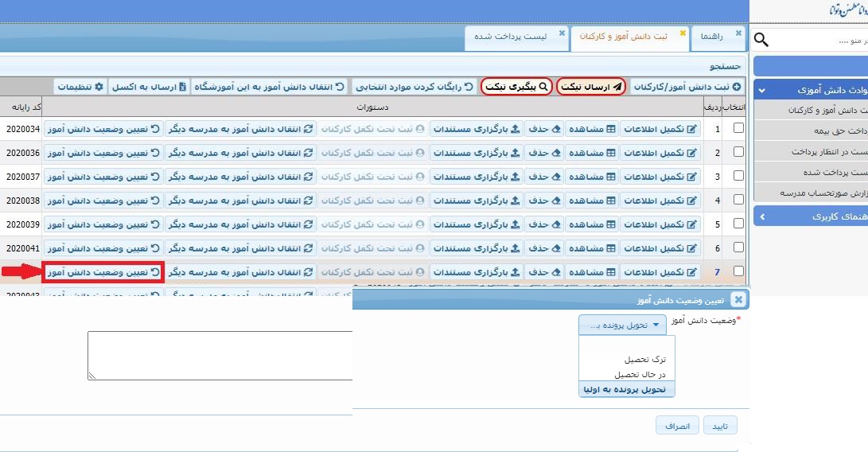Switch to the لیست پرداخت شده tab
The image size is (868, 452).
pos(510,37)
